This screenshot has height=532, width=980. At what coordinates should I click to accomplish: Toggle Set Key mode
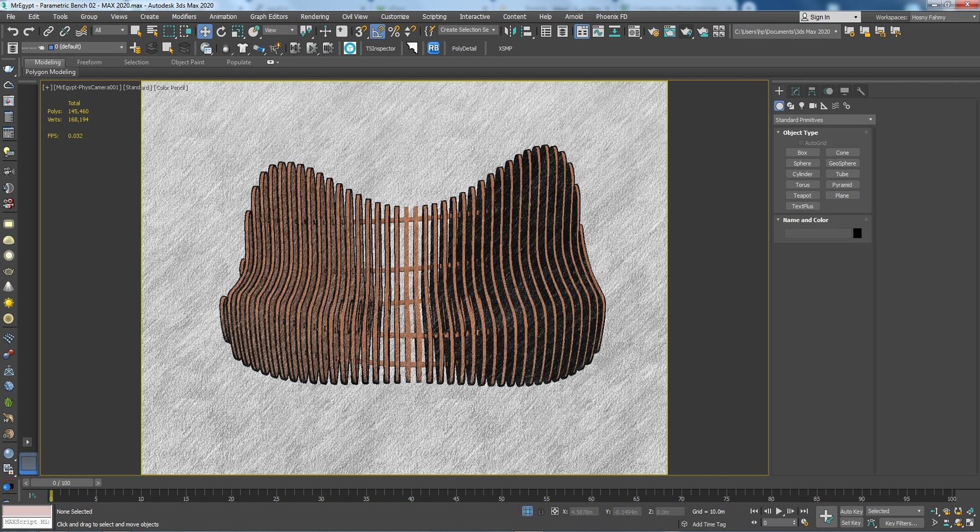tap(850, 523)
